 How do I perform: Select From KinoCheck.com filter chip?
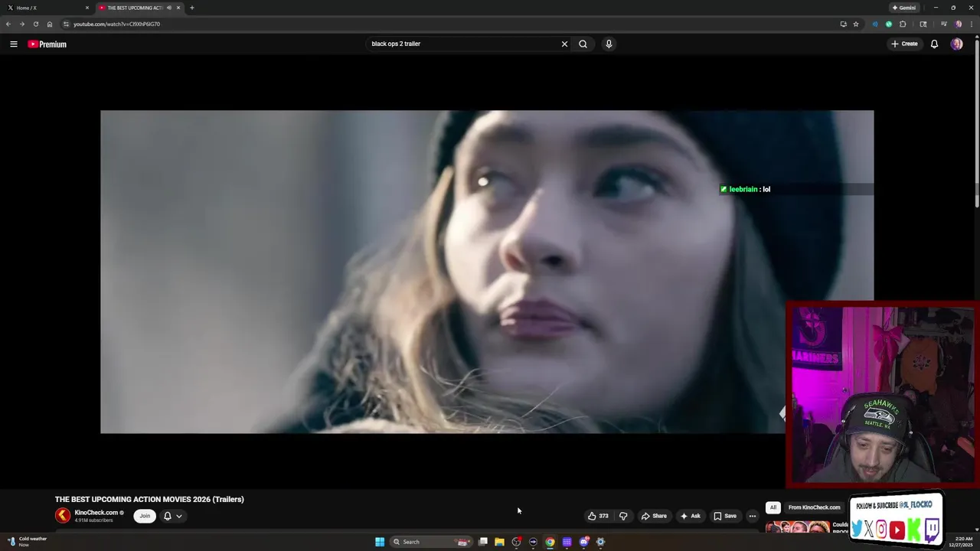pos(814,507)
